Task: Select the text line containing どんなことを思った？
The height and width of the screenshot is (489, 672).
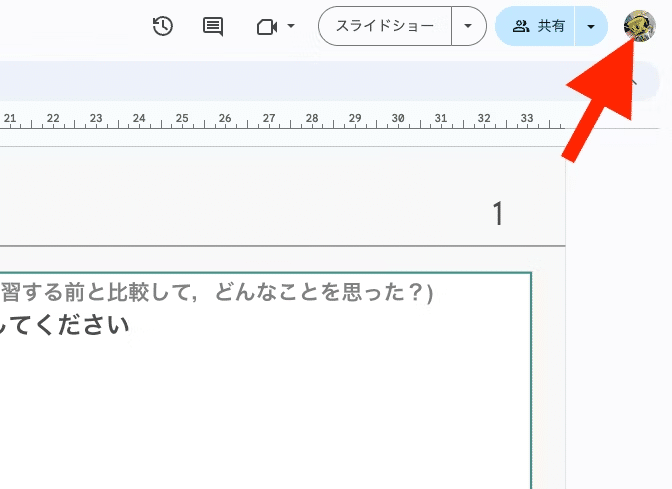Action: click(x=216, y=292)
